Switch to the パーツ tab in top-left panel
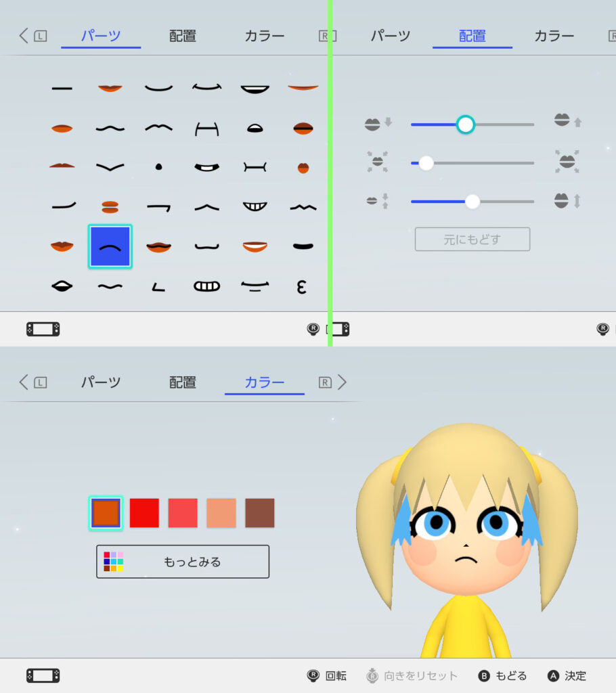The image size is (616, 693). pyautogui.click(x=101, y=36)
